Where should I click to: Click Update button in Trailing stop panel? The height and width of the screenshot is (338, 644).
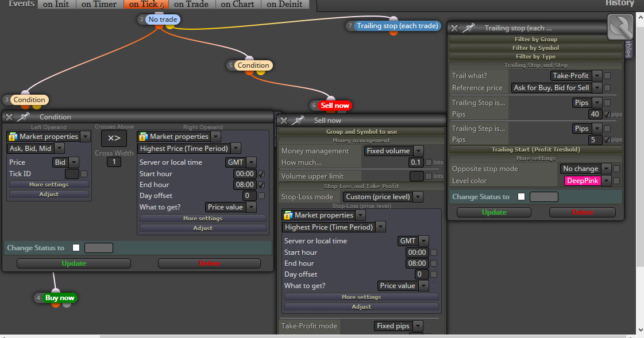point(494,212)
